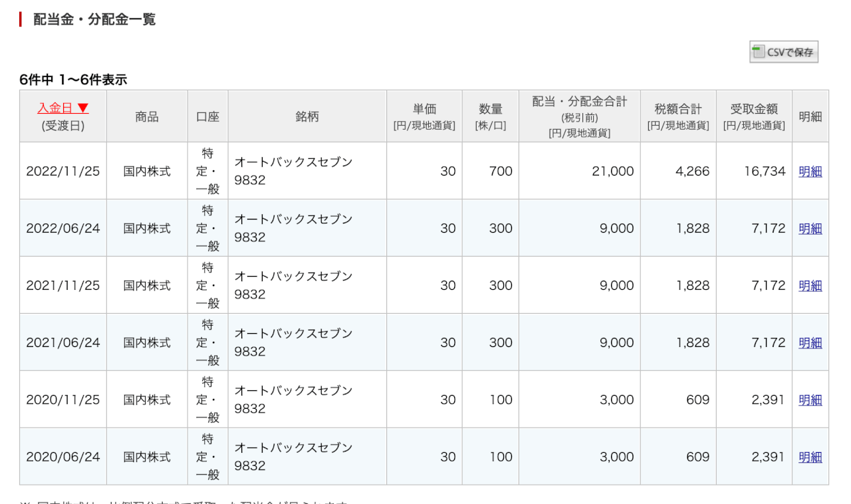Screen dimensions: 851x504
Task: Click the 16,734 received amount cell
Action: [765, 172]
